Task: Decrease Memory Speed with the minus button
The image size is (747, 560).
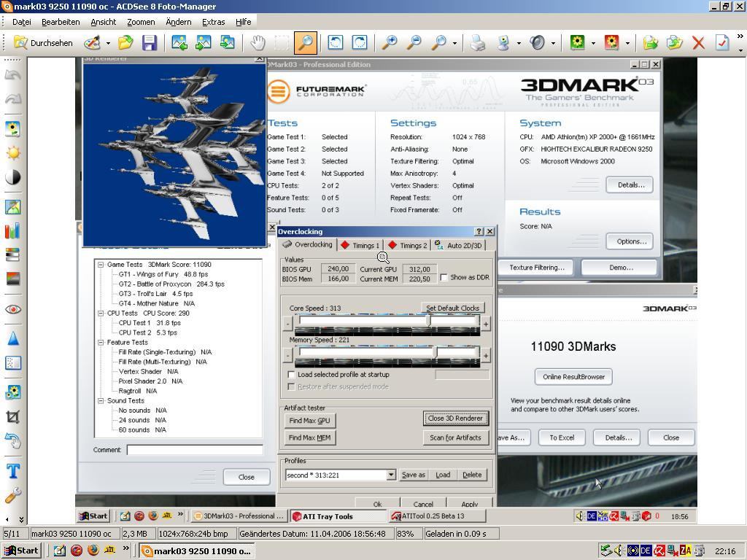Action: pyautogui.click(x=287, y=356)
